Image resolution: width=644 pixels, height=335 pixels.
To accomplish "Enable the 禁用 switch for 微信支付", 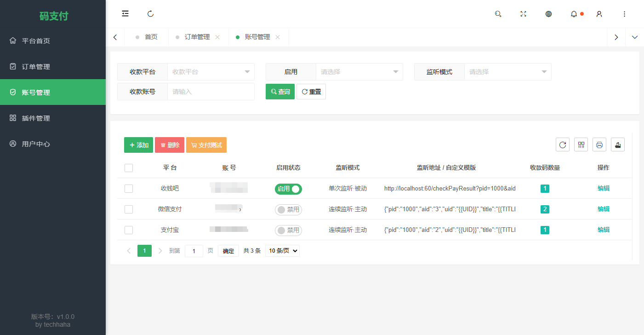I will pos(288,209).
